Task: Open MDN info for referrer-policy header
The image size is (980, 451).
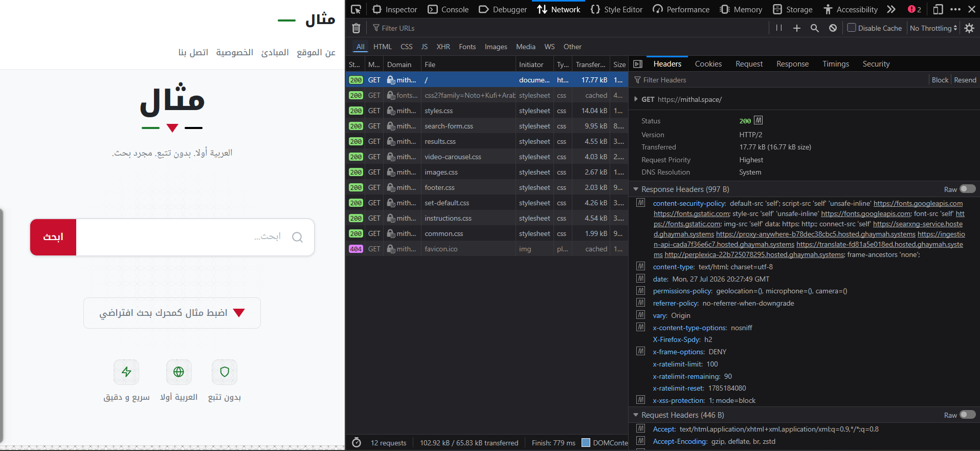Action: coord(640,303)
